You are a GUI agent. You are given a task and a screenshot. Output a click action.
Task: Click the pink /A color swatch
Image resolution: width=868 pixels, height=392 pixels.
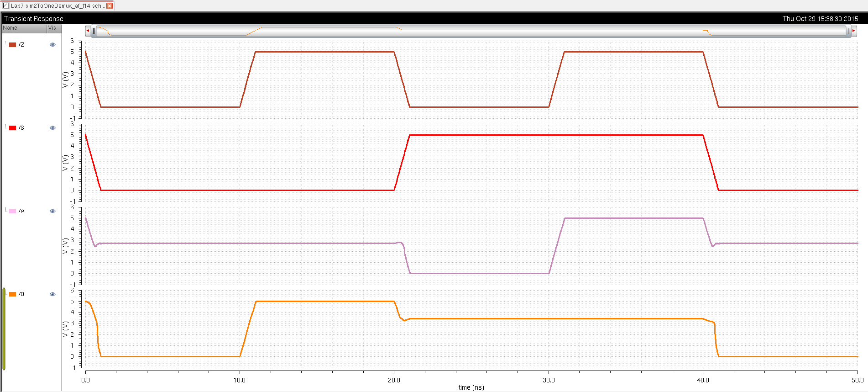[x=13, y=211]
